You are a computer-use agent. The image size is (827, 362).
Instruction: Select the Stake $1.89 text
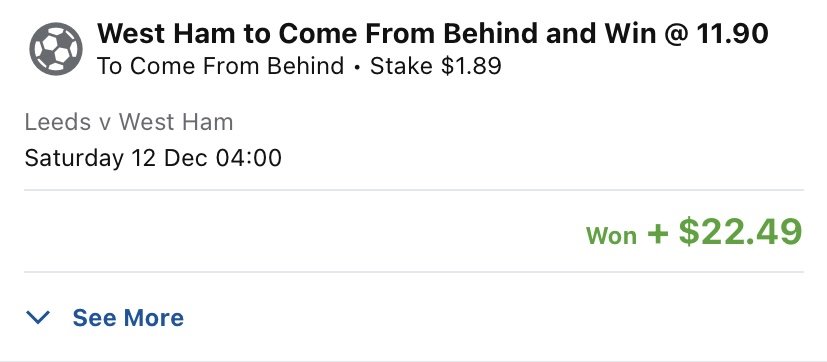(x=436, y=66)
